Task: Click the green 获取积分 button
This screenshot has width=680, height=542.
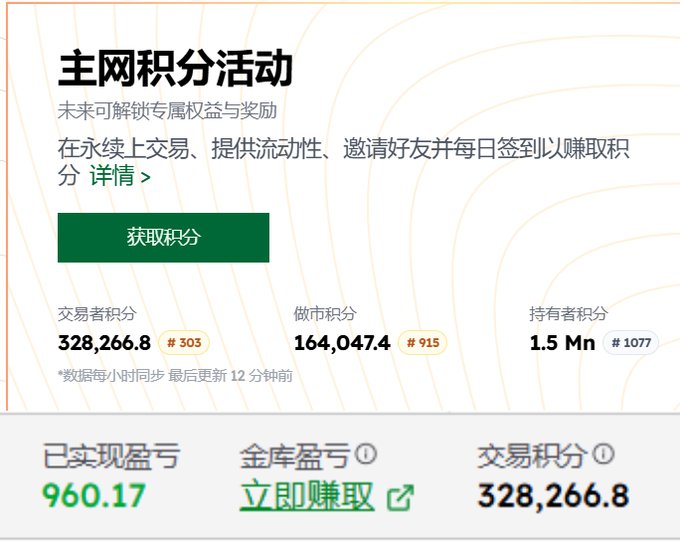Action: tap(163, 238)
